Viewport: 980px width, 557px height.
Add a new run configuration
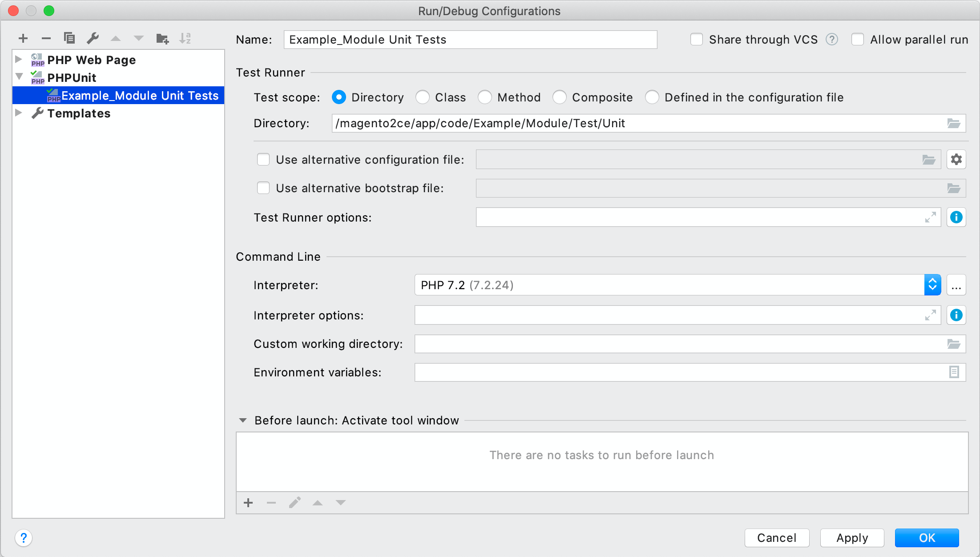pyautogui.click(x=23, y=38)
